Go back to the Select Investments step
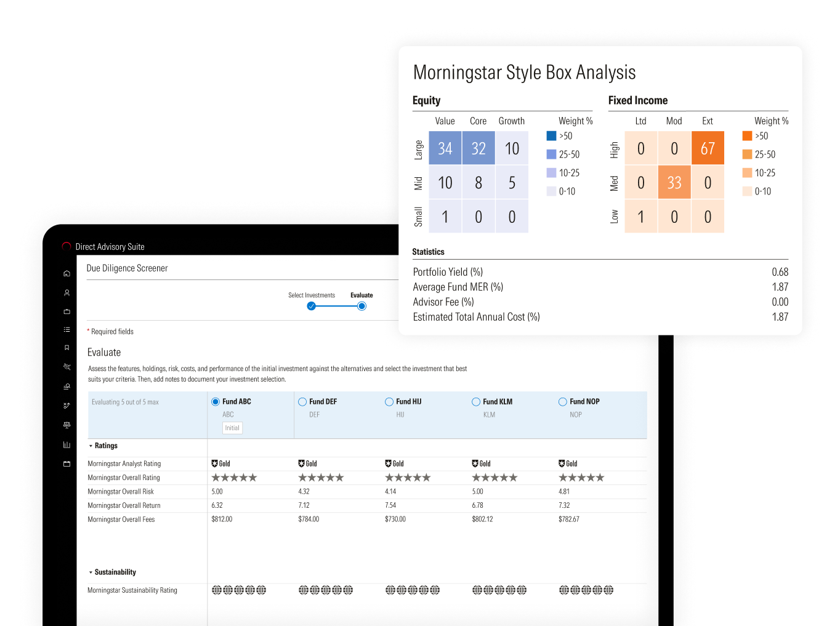The height and width of the screenshot is (626, 840). click(312, 306)
